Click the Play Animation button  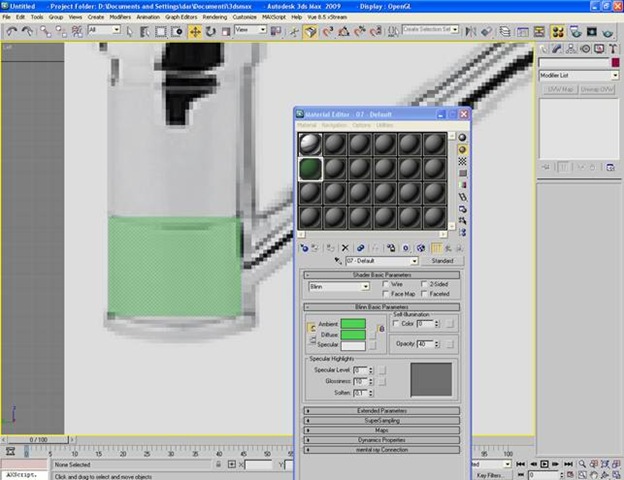[x=546, y=463]
